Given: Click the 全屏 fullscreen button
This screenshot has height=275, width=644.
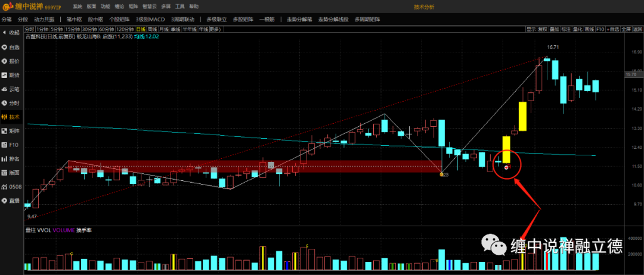Looking at the screenshot, I should (626, 29).
